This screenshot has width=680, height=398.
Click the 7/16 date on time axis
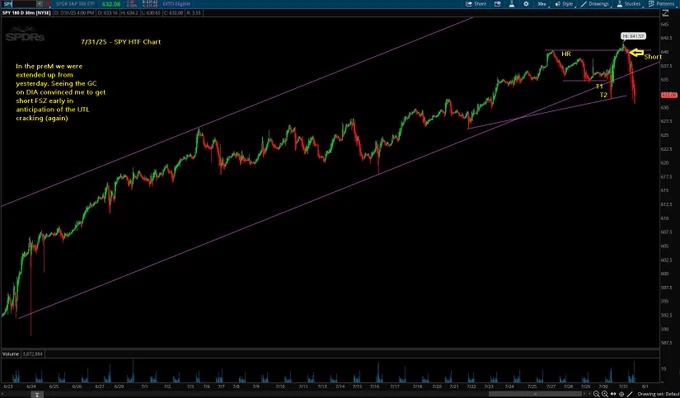coord(374,386)
